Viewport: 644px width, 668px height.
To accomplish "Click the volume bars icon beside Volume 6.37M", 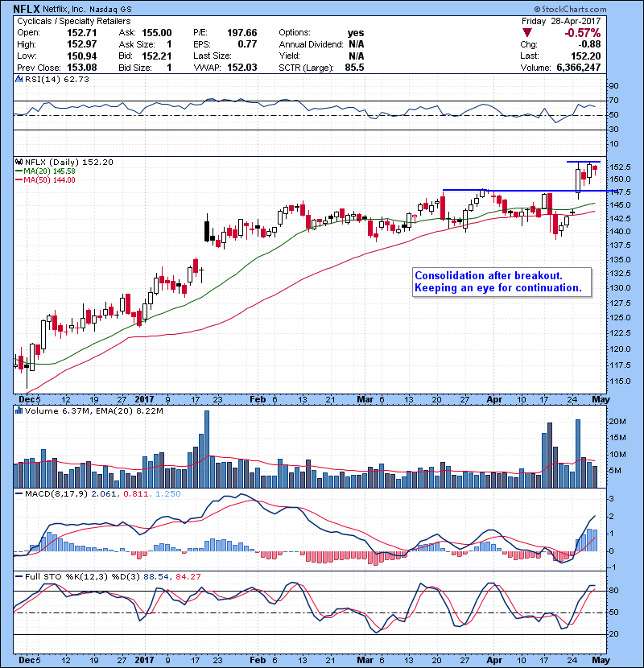I will point(19,410).
